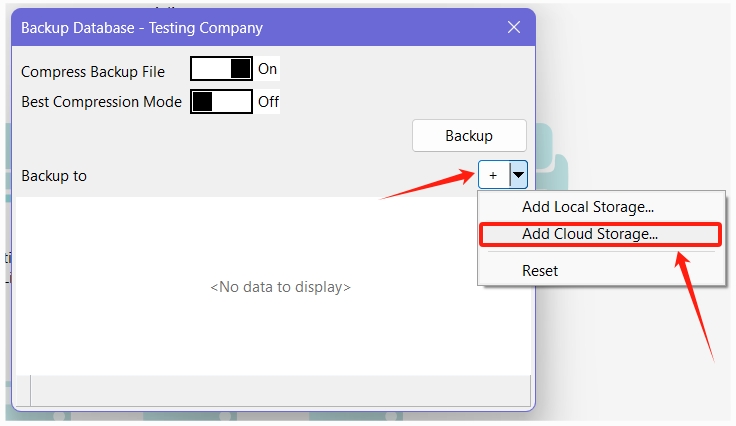
Task: Click the Best Compression Mode label
Action: click(x=101, y=101)
